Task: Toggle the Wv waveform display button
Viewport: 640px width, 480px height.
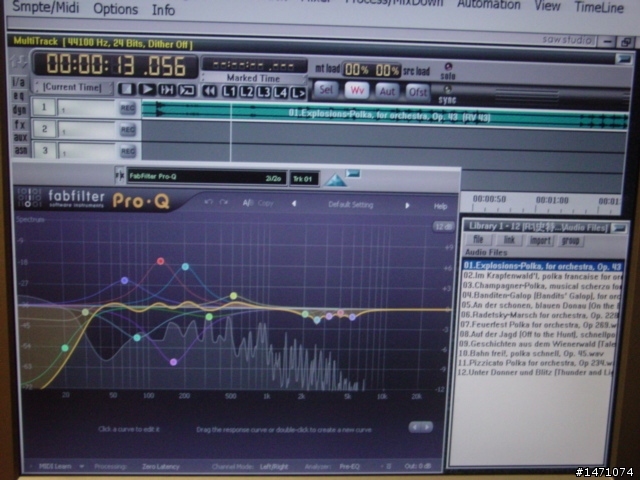Action: pyautogui.click(x=357, y=90)
